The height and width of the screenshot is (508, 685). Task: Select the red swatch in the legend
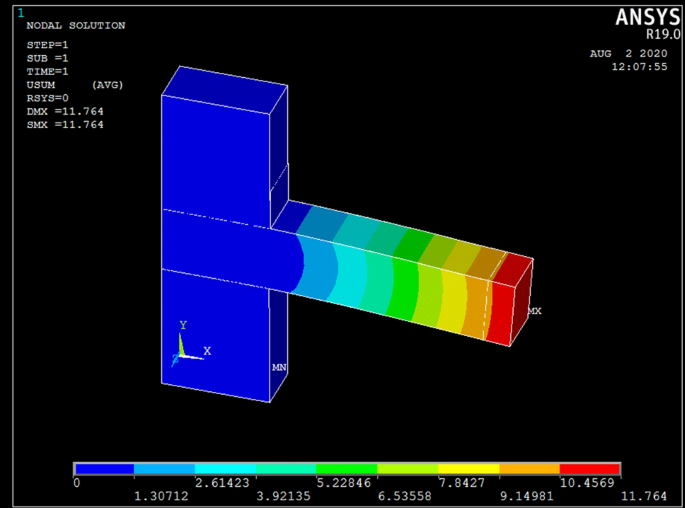(590, 469)
